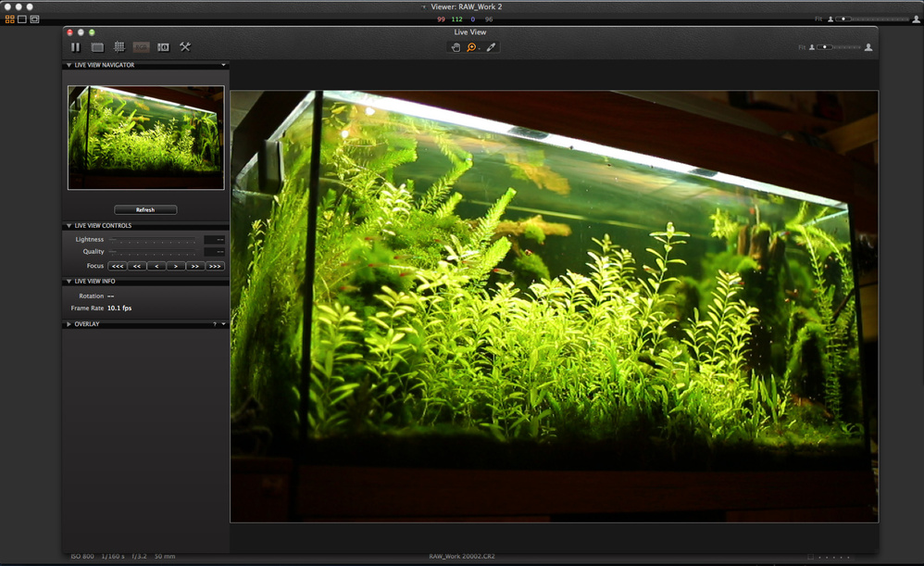
Task: Click Fit label in Live View toolbar
Action: point(802,47)
